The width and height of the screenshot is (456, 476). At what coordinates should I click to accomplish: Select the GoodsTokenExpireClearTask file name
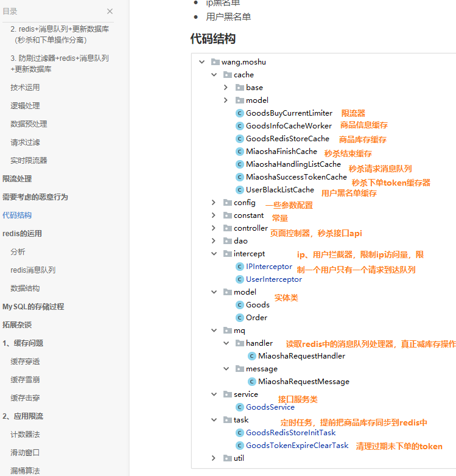[297, 446]
